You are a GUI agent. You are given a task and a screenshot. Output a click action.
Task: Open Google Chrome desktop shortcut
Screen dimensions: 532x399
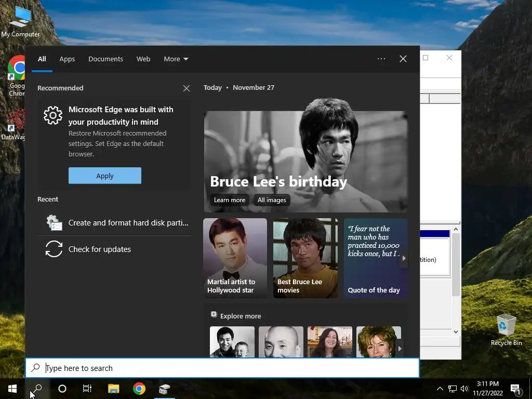click(16, 76)
